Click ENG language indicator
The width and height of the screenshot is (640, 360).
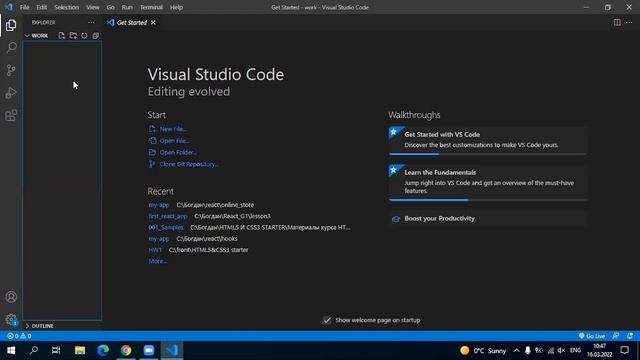pos(575,350)
